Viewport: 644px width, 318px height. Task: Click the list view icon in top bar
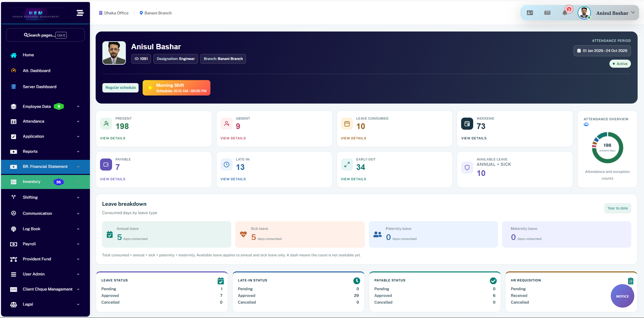click(x=547, y=13)
